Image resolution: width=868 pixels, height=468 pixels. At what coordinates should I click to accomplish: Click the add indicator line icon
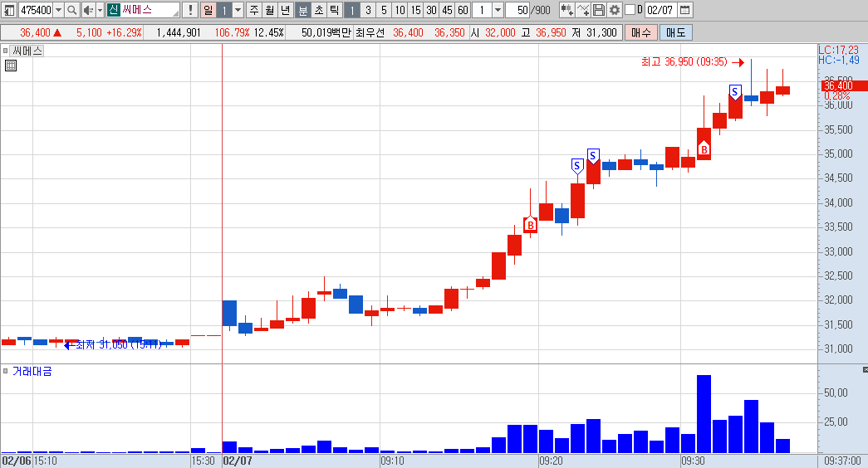coord(583,10)
